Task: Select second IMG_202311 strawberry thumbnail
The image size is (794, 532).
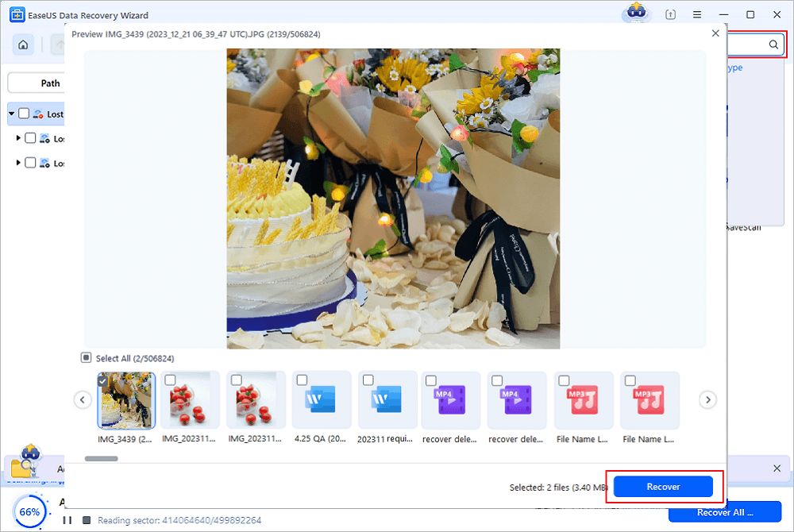Action: [x=256, y=400]
